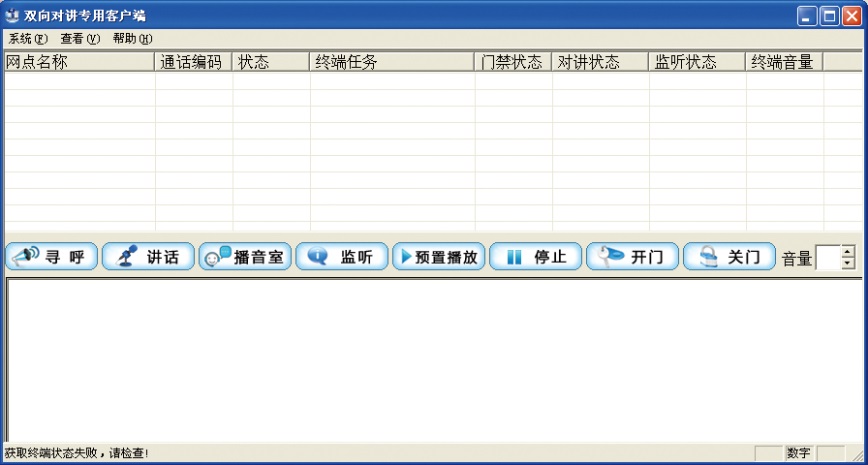
Task: Click the 停止 stop button
Action: tap(536, 256)
